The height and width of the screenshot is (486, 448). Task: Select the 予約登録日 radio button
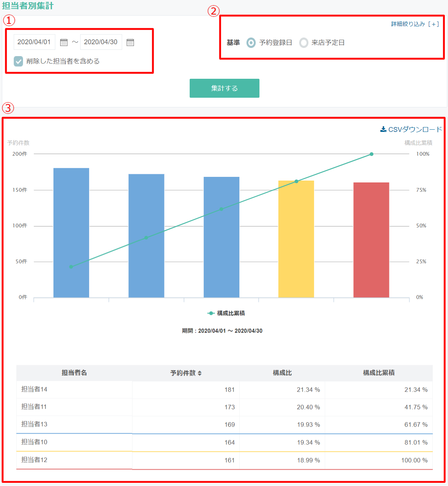click(251, 43)
